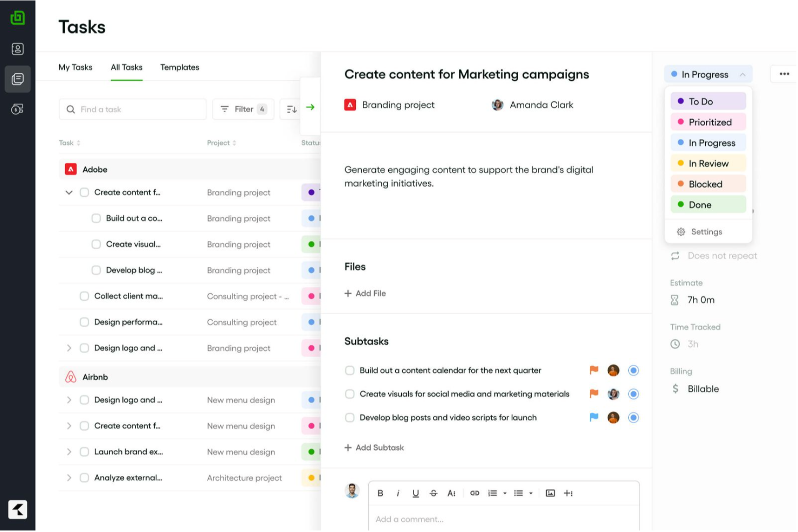This screenshot has height=532, width=798.
Task: Expand the Analyze external... task
Action: point(69,478)
